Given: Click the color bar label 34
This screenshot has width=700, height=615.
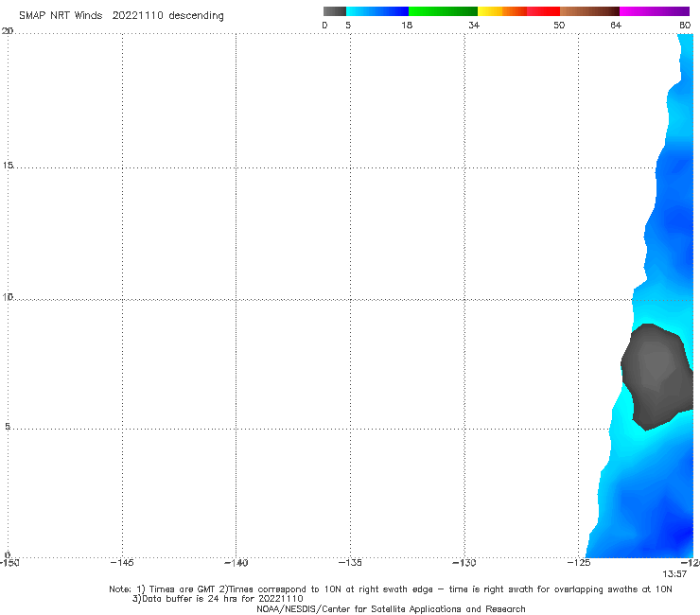Looking at the screenshot, I should (474, 25).
